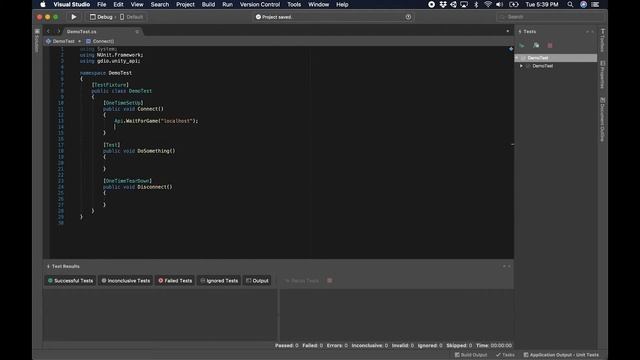Screen dimensions: 640x360
Task: Select the top DemoTest tree row
Action: tap(556, 58)
